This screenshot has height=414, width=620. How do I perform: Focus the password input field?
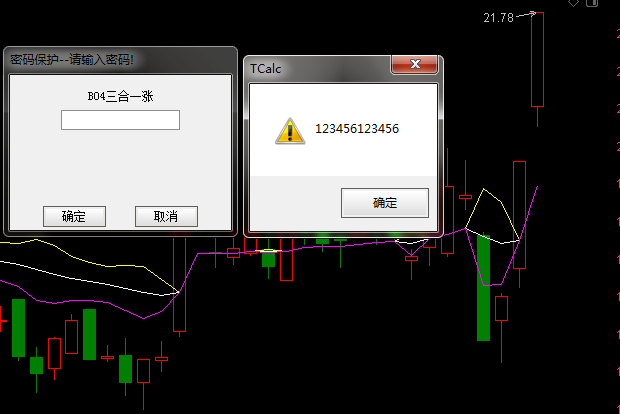(x=120, y=120)
